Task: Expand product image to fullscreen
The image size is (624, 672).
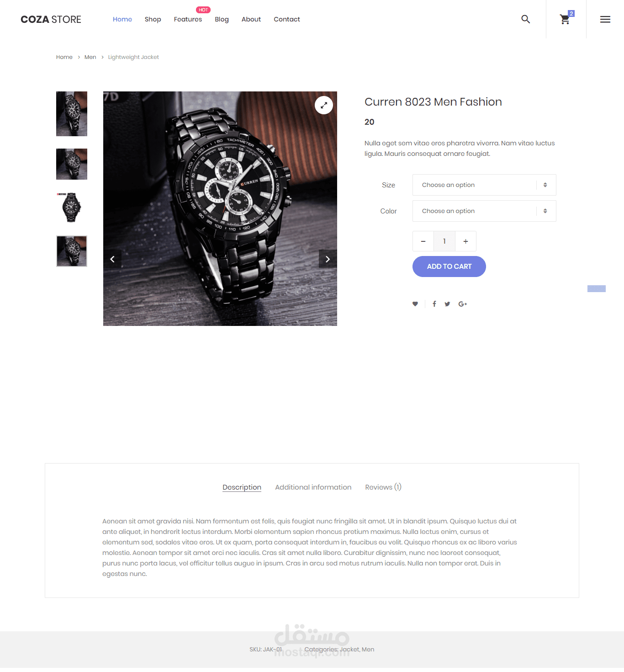Action: (324, 105)
